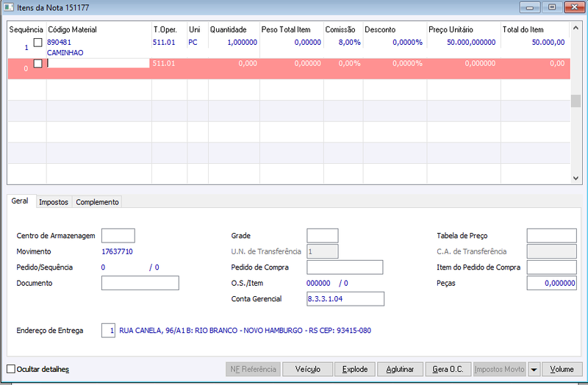This screenshot has height=385, width=588.
Task: Click the Código Material input in the red row
Action: pyautogui.click(x=98, y=63)
